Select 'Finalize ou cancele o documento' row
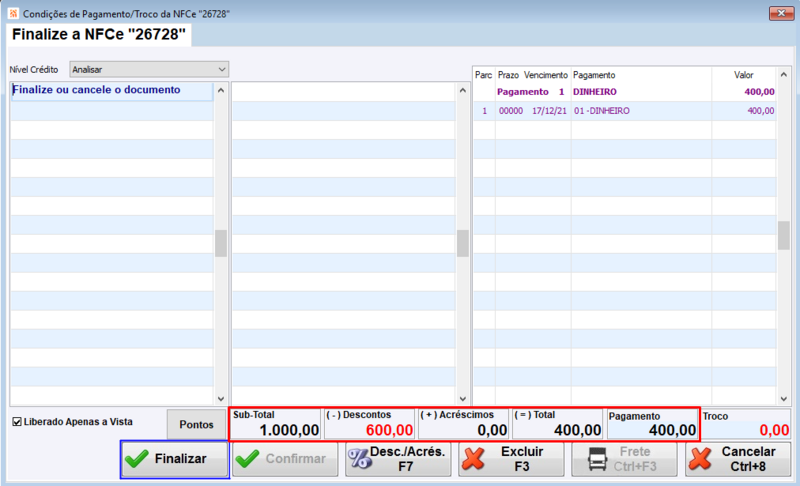 tap(112, 90)
